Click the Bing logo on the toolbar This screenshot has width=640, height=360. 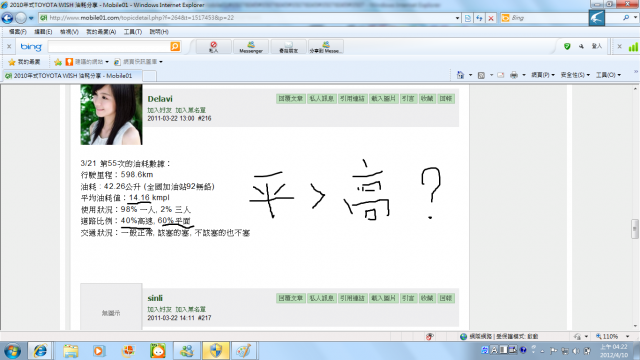pyautogui.click(x=31, y=47)
